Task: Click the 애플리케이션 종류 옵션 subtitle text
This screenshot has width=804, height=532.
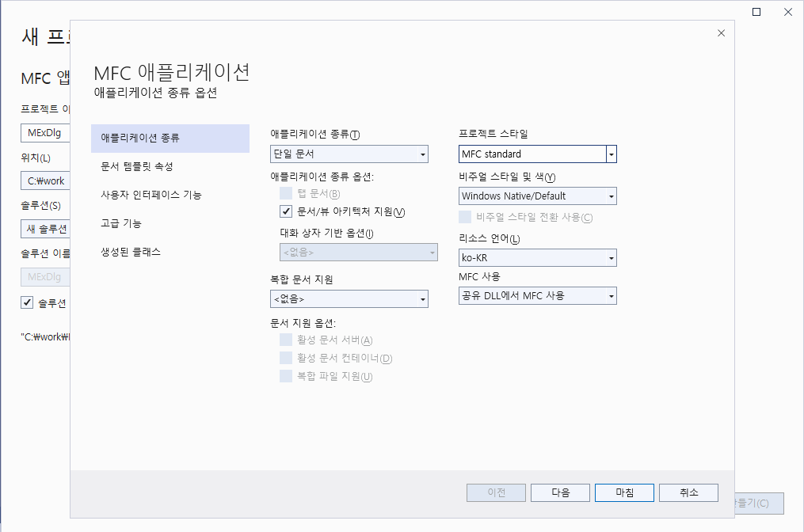Action: pyautogui.click(x=156, y=93)
